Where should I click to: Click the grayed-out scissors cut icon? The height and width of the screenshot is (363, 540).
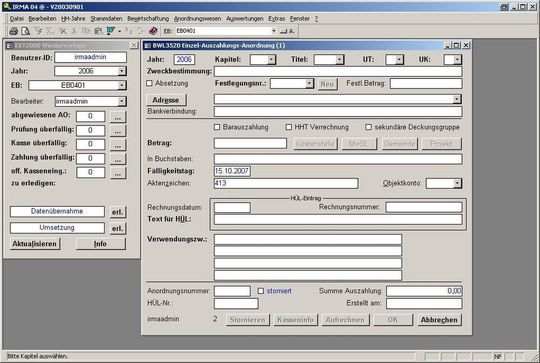click(74, 31)
